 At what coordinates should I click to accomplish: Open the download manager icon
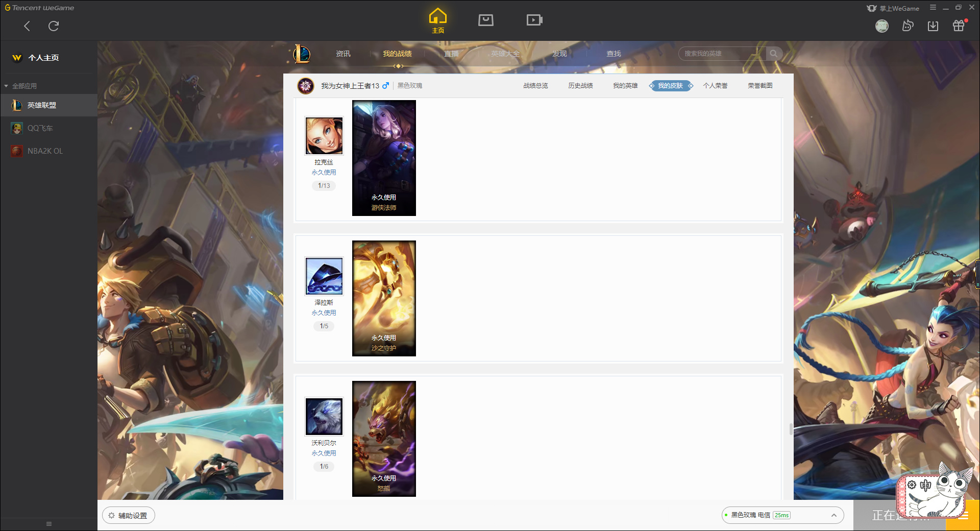(x=933, y=26)
